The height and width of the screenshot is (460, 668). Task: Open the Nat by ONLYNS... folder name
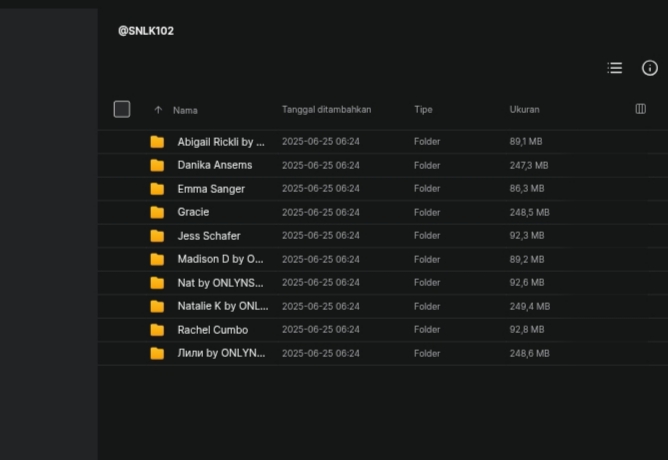(x=221, y=282)
